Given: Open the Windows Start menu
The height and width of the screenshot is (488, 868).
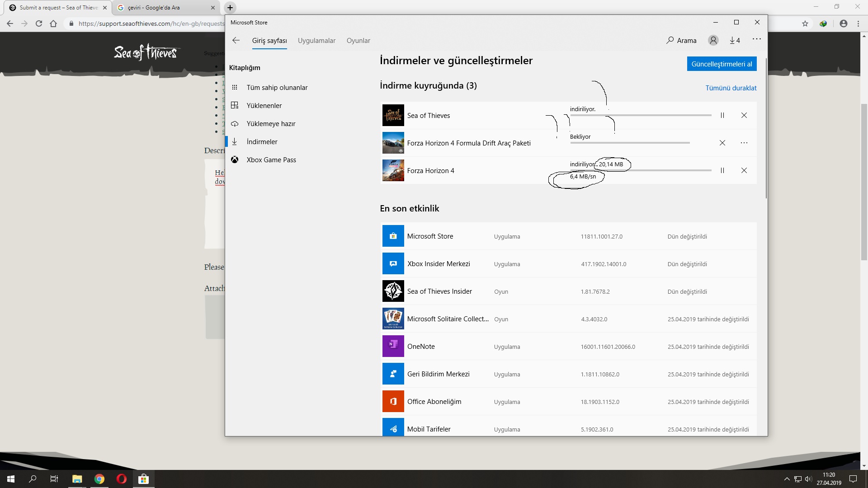Looking at the screenshot, I should click(11, 479).
